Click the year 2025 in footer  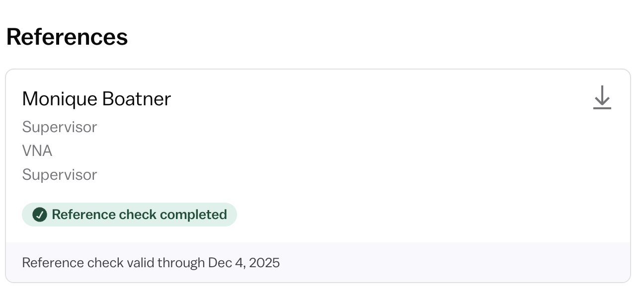tap(264, 262)
